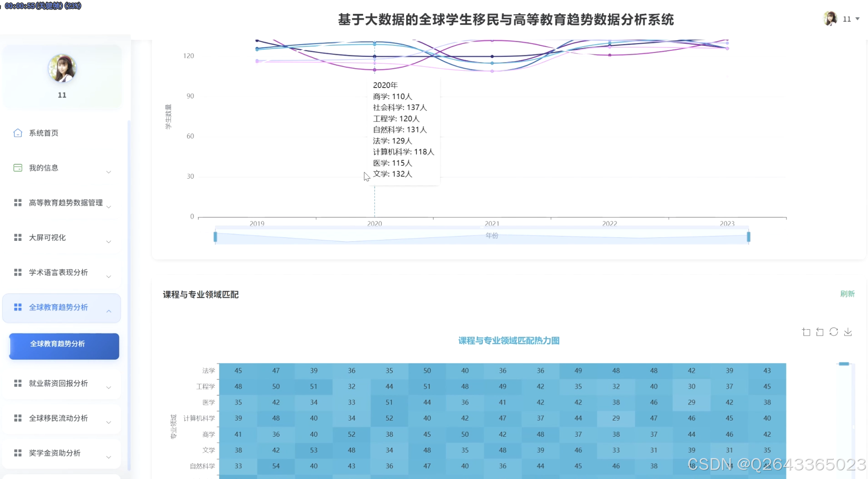Expand the 就业薪资回报分析 chevron
The width and height of the screenshot is (868, 479).
tap(108, 387)
